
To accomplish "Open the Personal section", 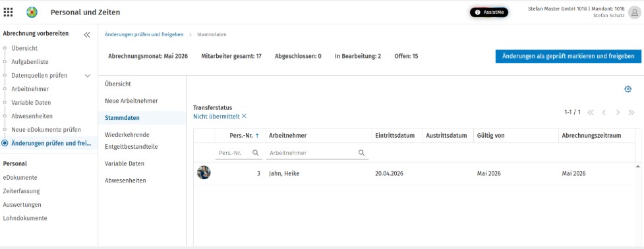I will [15, 163].
